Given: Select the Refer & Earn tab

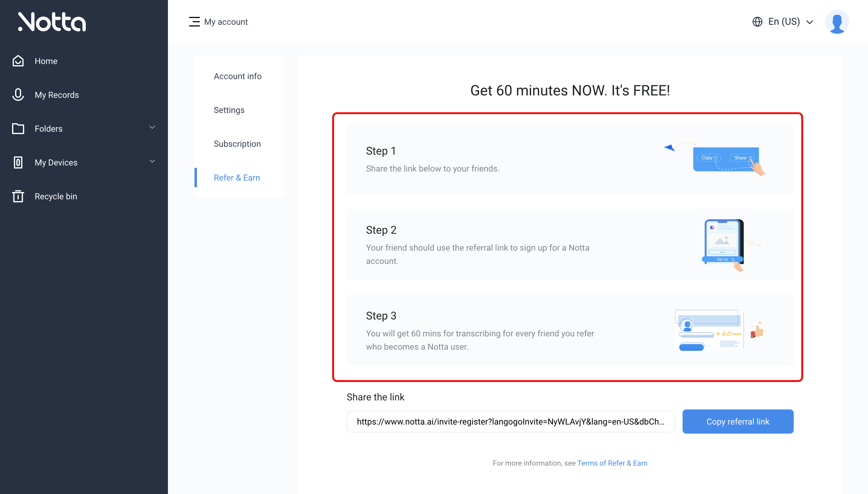Looking at the screenshot, I should (x=236, y=178).
